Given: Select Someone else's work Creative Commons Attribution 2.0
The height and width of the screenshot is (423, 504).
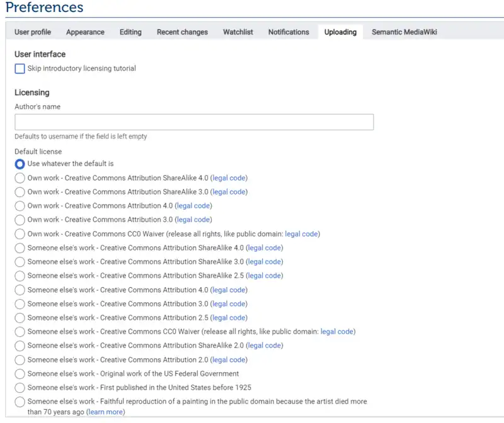Looking at the screenshot, I should click(x=20, y=359).
